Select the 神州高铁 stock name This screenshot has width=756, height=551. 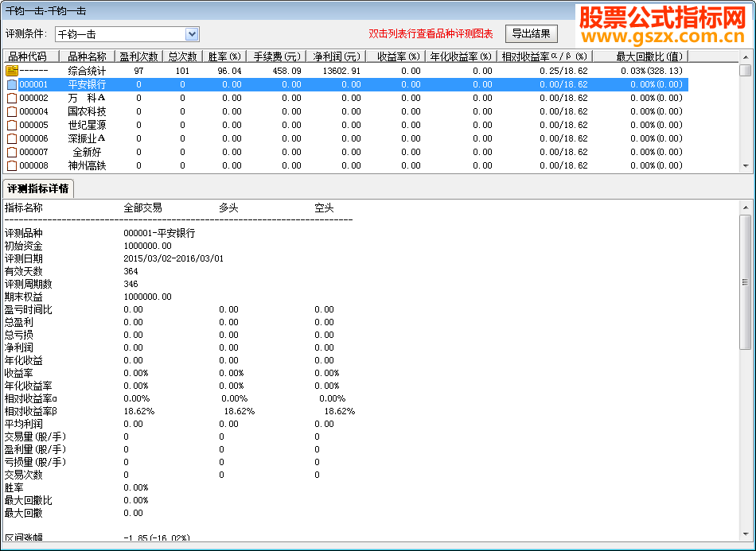[87, 165]
